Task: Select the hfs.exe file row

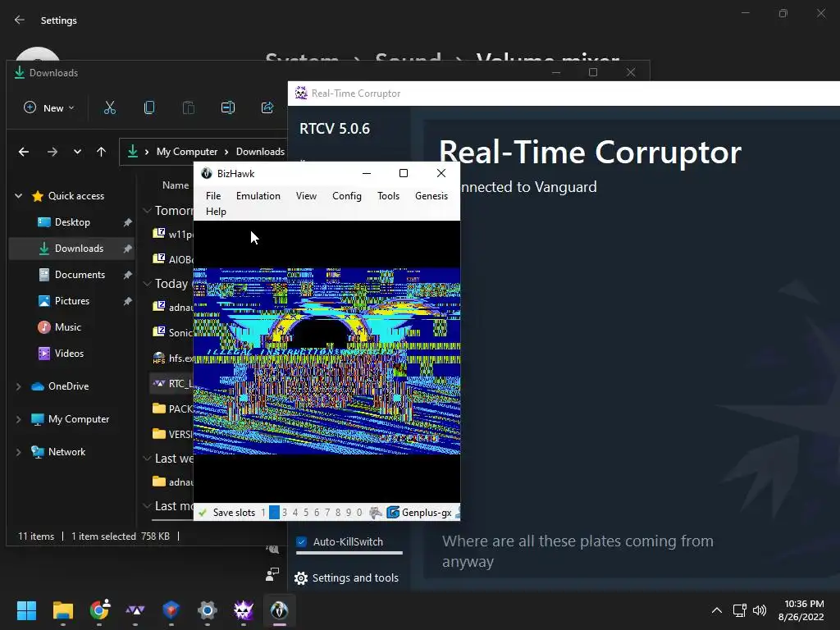Action: tap(173, 358)
